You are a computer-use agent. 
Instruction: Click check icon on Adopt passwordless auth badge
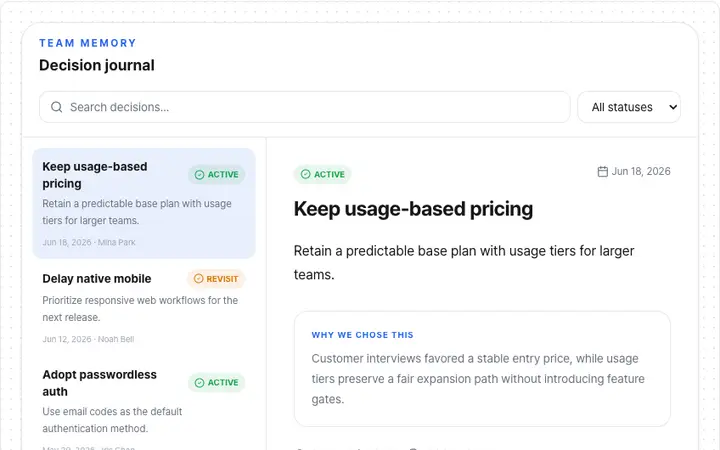pyautogui.click(x=199, y=382)
